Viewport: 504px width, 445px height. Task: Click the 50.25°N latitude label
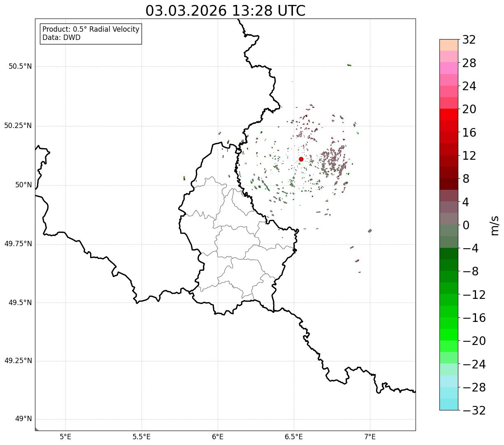(18, 126)
